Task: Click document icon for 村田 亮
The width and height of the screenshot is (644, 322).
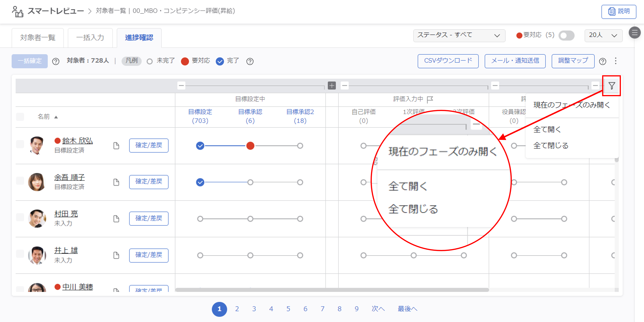Action: pyautogui.click(x=116, y=219)
